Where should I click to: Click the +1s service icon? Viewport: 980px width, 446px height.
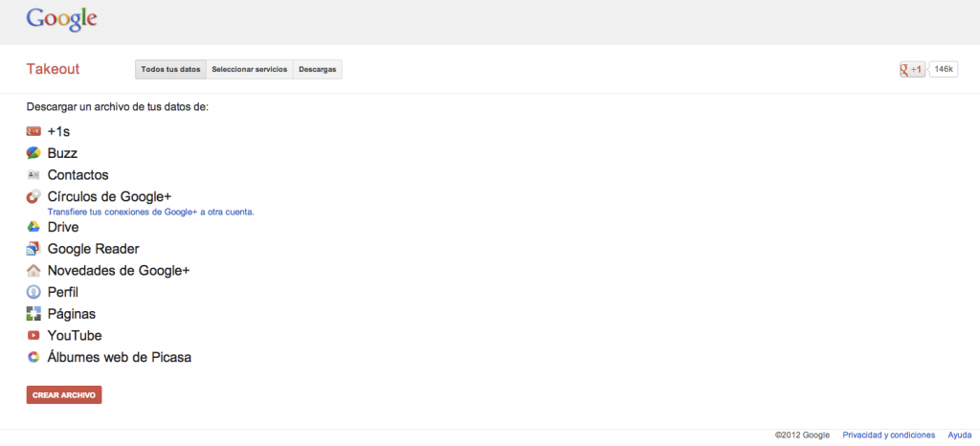tap(33, 132)
